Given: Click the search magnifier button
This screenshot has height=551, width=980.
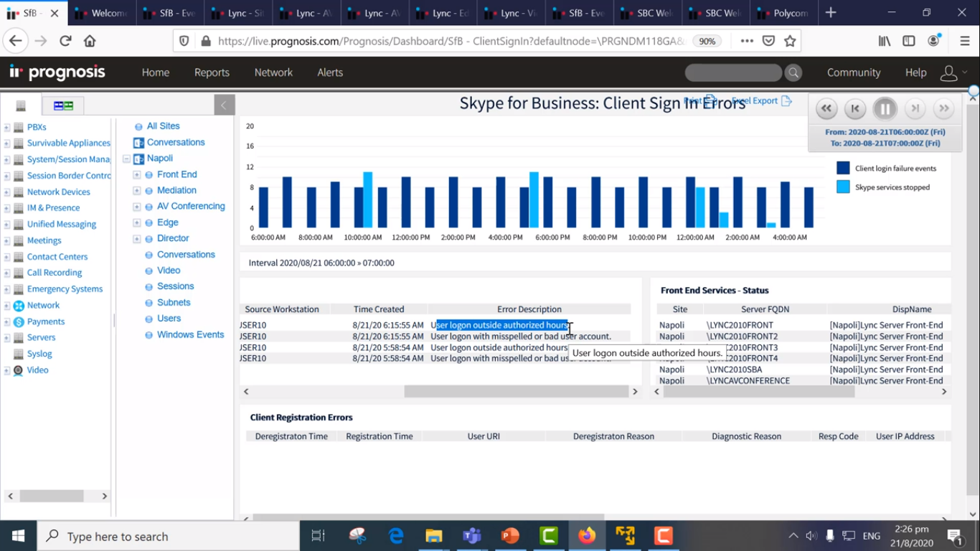Looking at the screenshot, I should tap(793, 72).
